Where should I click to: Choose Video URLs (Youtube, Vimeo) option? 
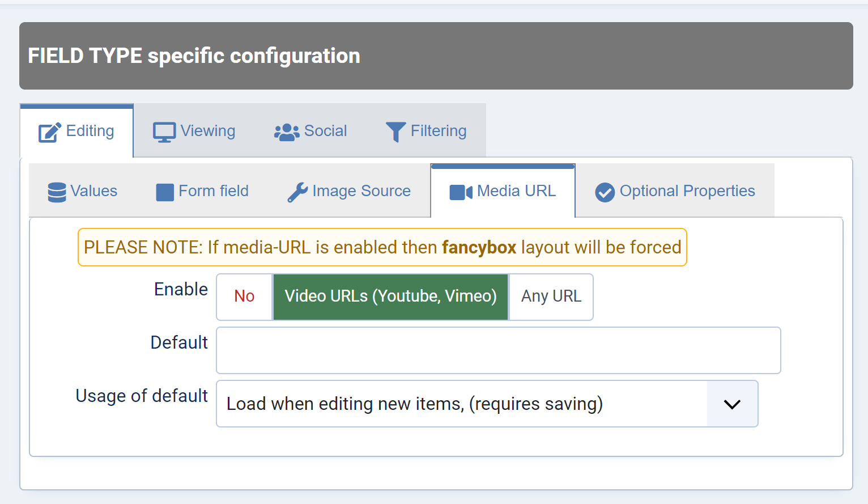390,297
